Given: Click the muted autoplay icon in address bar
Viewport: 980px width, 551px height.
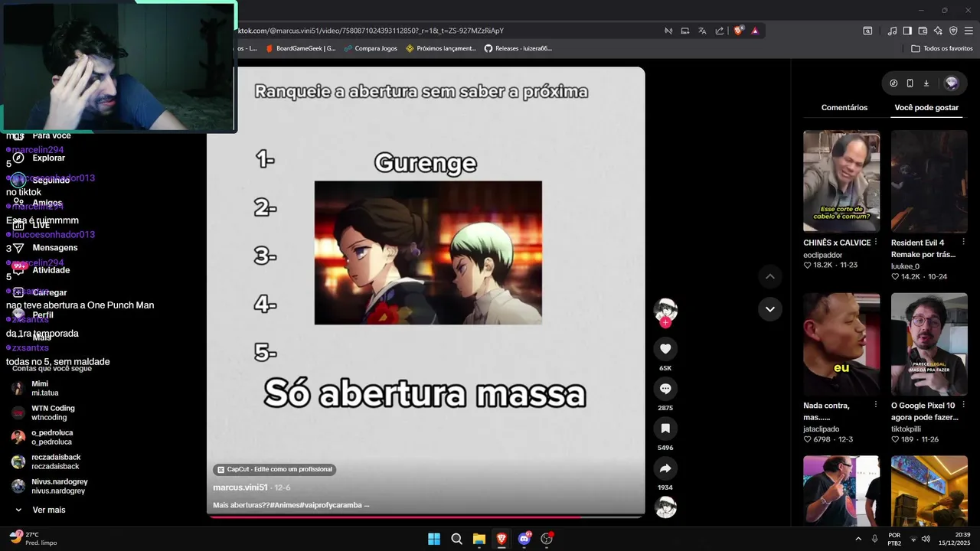Looking at the screenshot, I should (x=668, y=31).
